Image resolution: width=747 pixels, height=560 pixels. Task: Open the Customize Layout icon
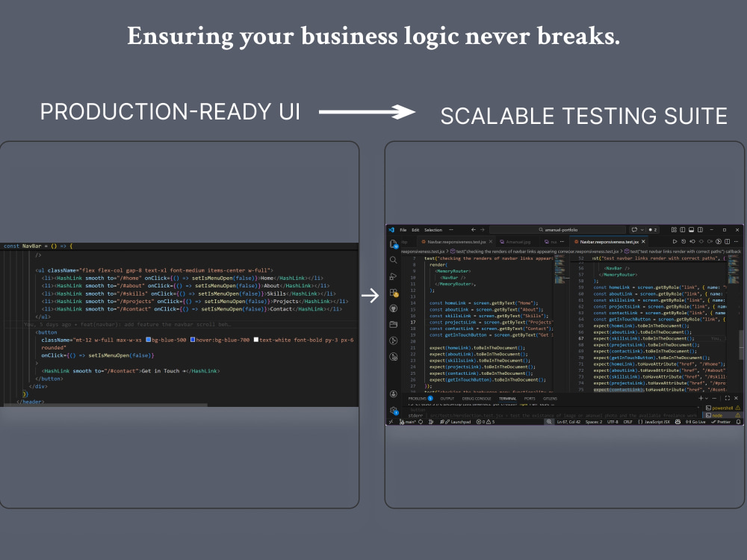(674, 229)
